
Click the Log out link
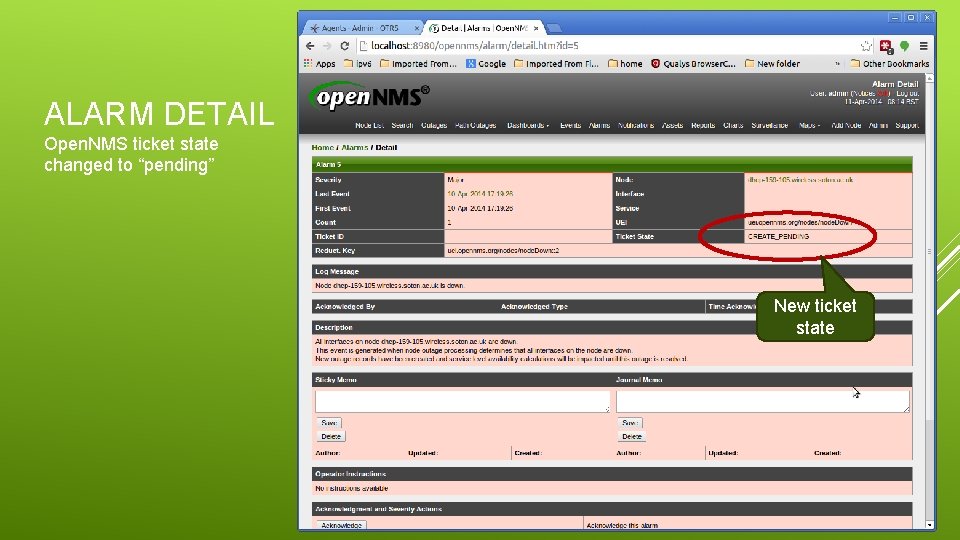point(907,94)
